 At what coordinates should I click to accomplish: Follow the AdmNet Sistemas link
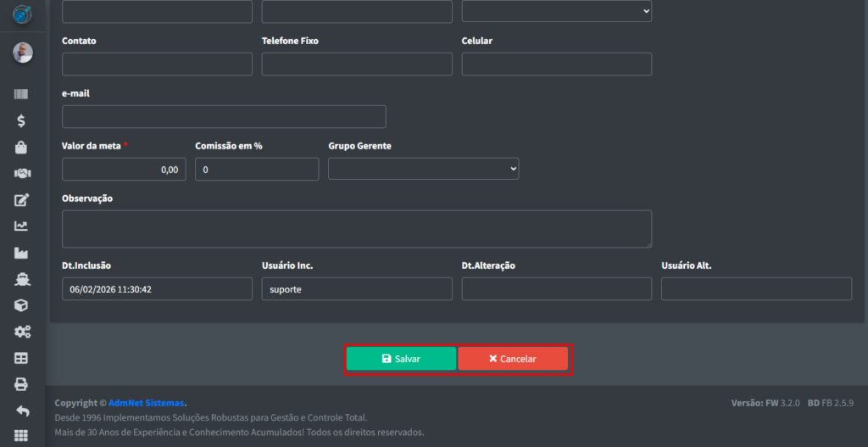(146, 403)
